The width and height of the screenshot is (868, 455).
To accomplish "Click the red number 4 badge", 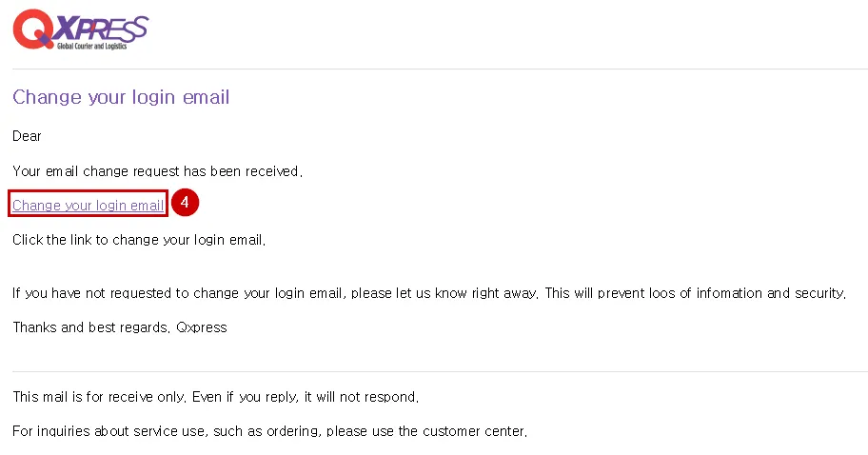I will (x=185, y=203).
